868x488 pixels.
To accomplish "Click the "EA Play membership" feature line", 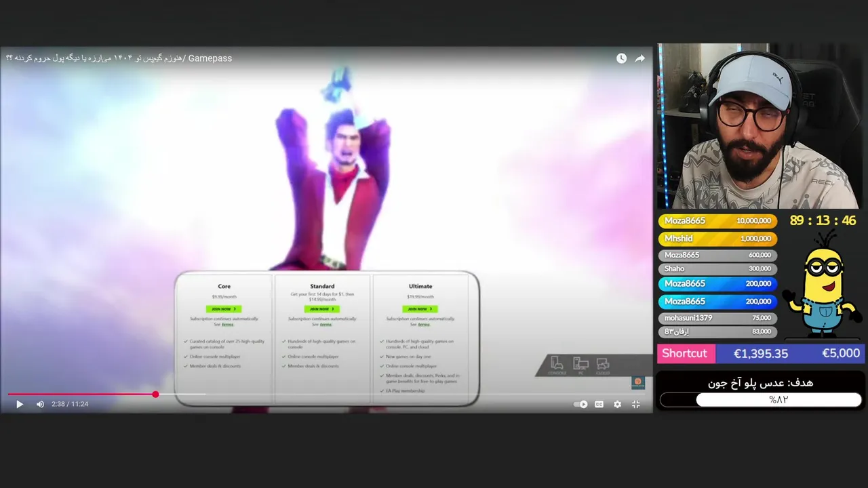I will tap(406, 391).
